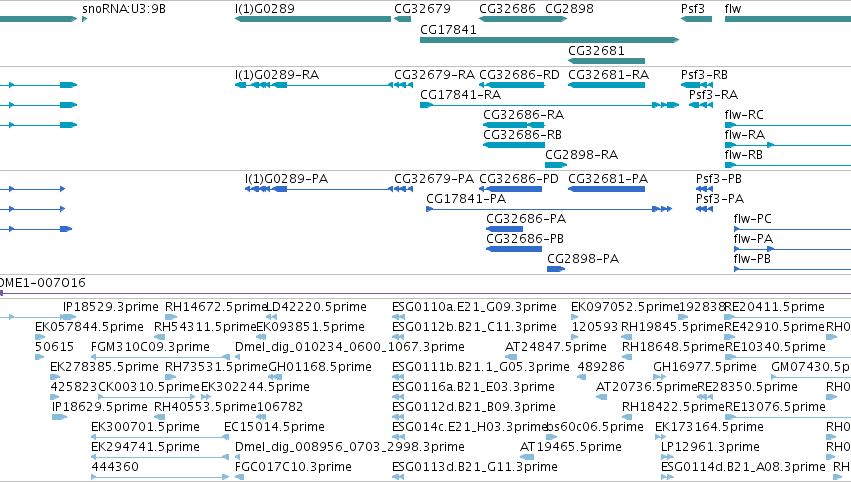Select protein CG32681-PA bar
The image size is (851, 482).
[x=606, y=189]
